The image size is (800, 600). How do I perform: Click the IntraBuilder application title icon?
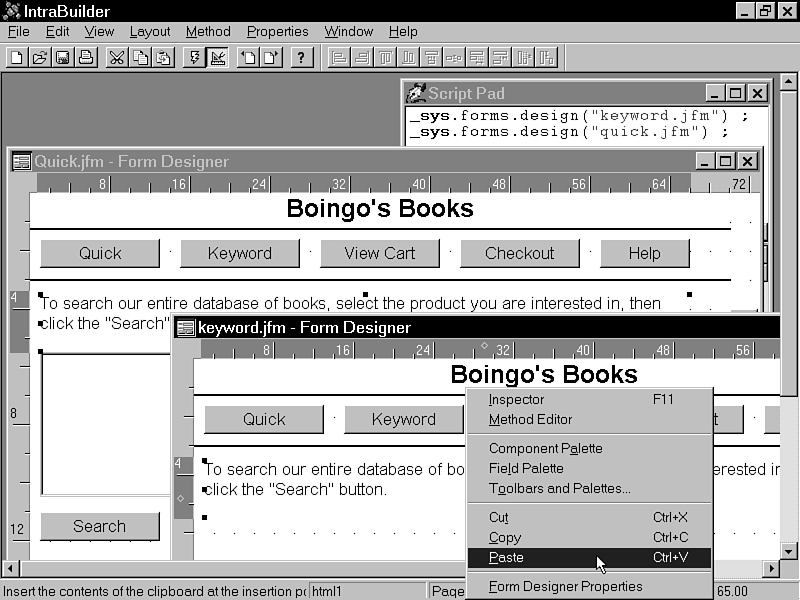tap(11, 11)
